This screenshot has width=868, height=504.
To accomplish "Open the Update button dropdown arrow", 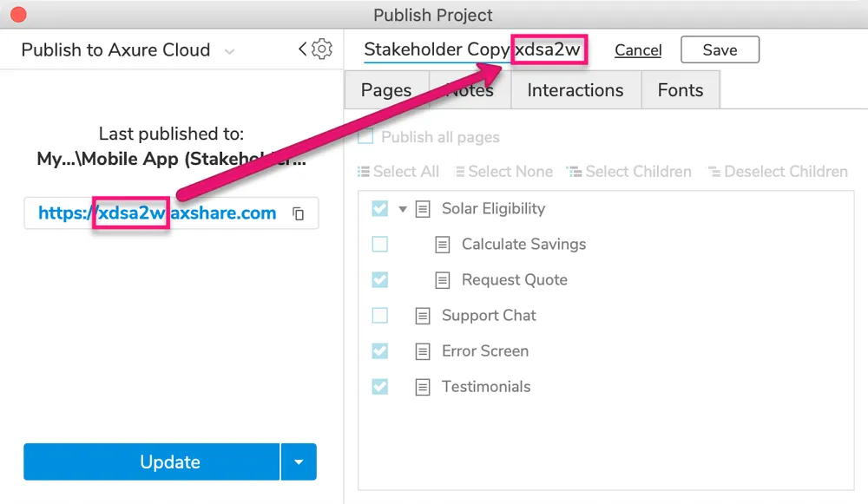I will (x=299, y=462).
